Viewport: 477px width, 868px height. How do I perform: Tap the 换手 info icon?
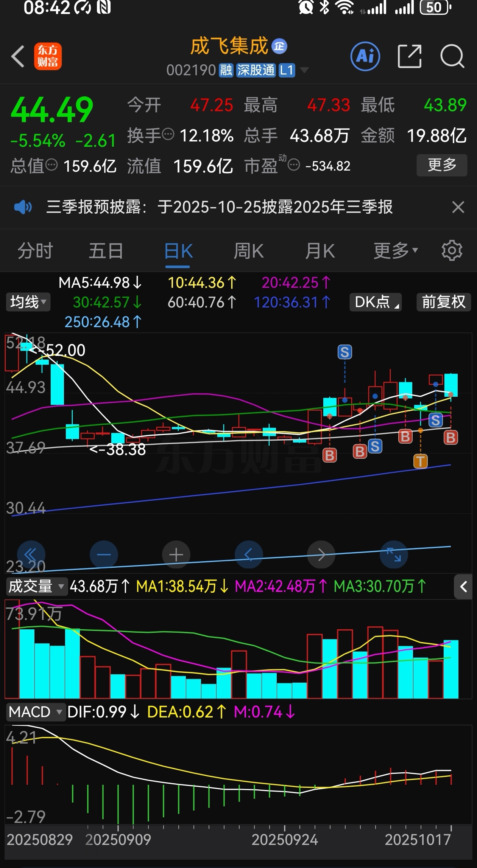(x=168, y=134)
